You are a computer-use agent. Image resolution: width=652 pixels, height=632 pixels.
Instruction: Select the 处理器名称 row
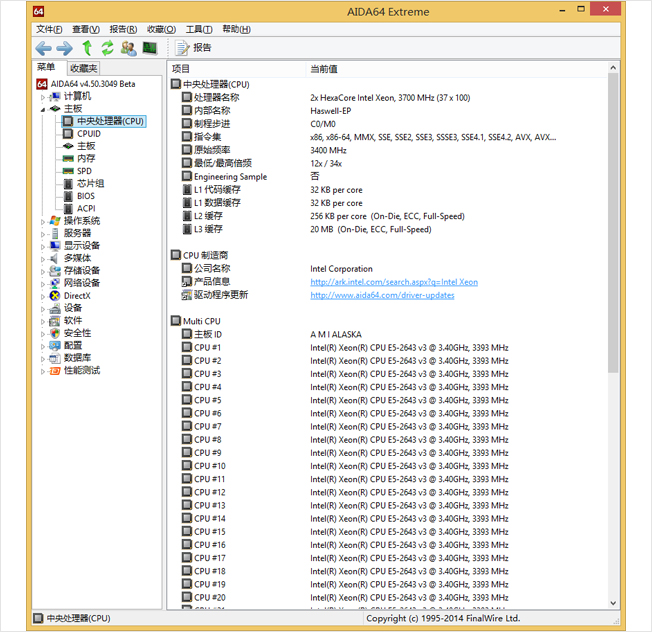[x=389, y=98]
